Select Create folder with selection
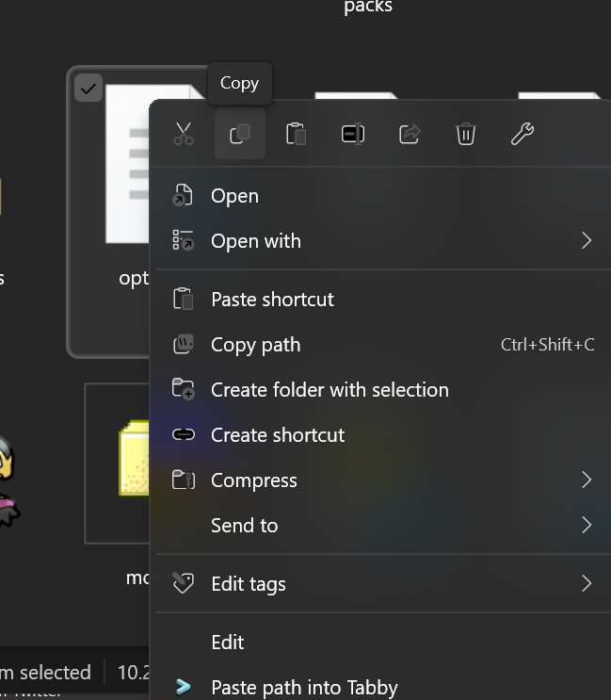611x700 pixels. pos(330,390)
